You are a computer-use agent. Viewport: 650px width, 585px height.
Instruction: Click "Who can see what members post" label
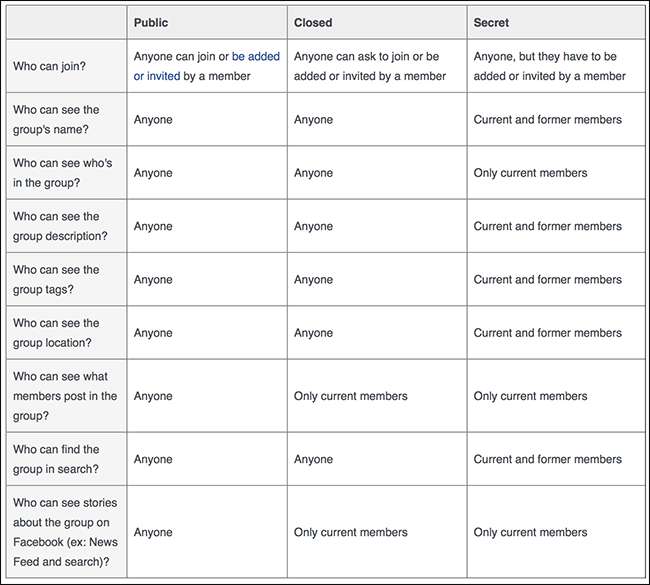coord(64,396)
